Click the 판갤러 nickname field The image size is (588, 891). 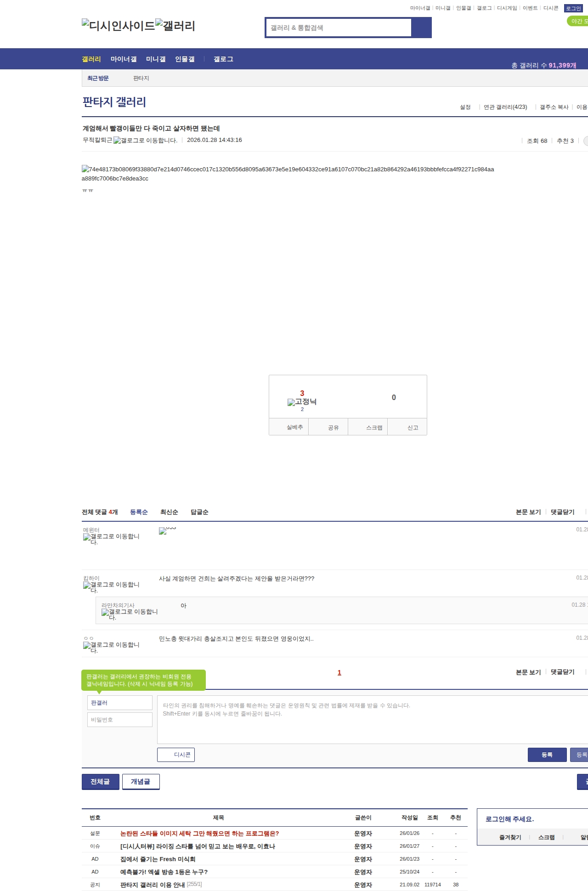120,703
